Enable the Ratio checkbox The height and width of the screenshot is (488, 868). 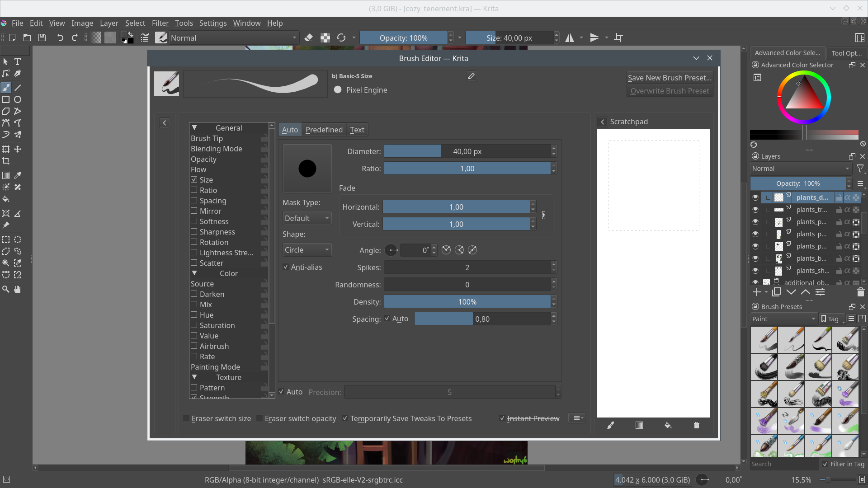(194, 189)
